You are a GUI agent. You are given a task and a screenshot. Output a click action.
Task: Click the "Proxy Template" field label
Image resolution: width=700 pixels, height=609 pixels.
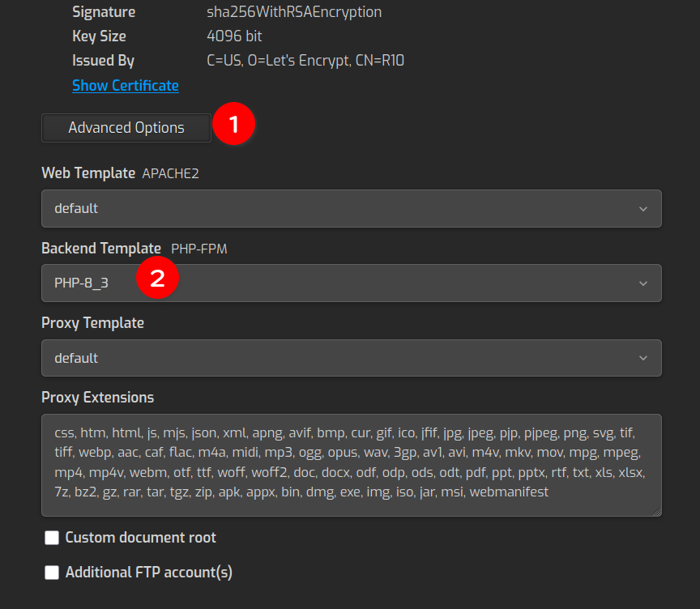coord(92,323)
